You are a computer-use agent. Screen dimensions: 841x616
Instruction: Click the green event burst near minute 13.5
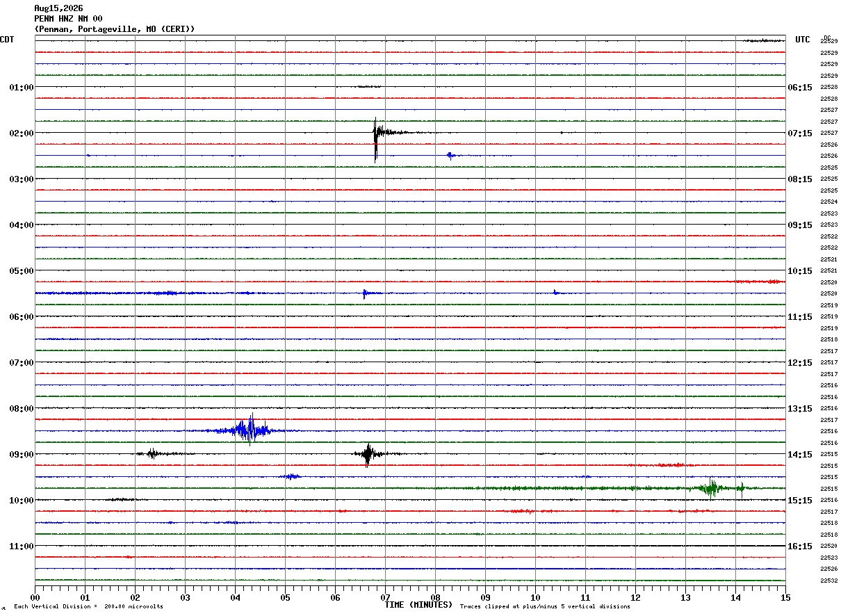tap(712, 487)
